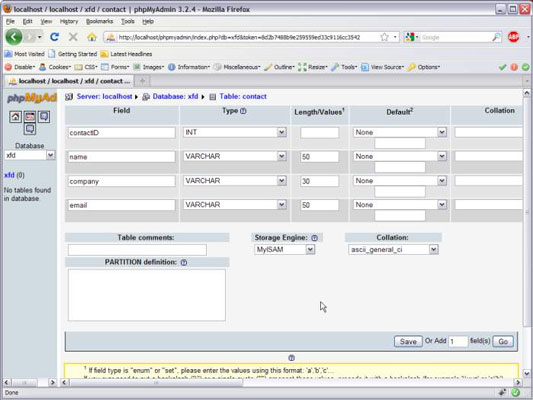Click the Storage Engine help icon
The width and height of the screenshot is (533, 400).
click(314, 238)
